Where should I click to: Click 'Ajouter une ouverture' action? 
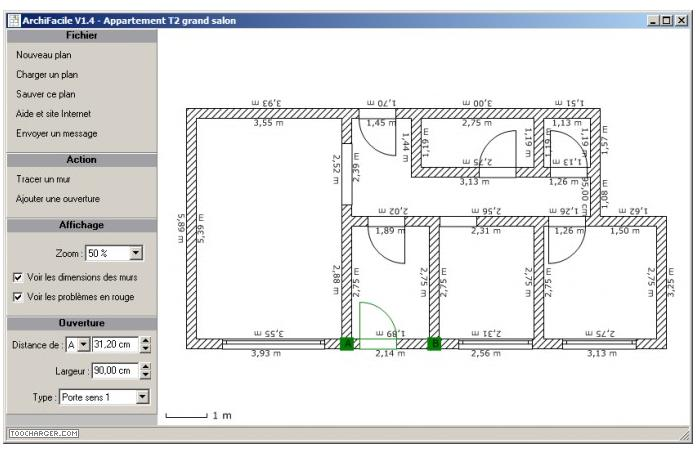click(x=58, y=199)
